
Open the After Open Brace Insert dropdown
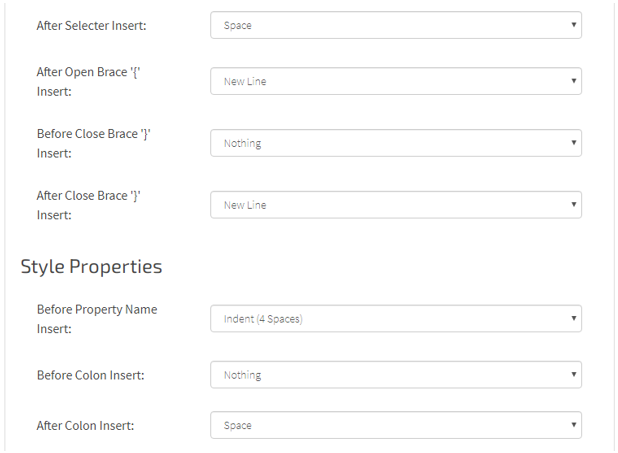tap(395, 82)
